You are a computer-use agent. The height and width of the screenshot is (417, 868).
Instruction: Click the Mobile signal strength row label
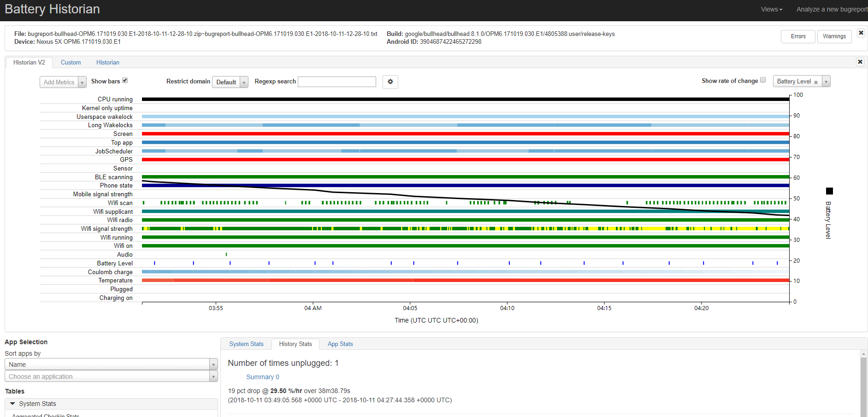click(103, 194)
